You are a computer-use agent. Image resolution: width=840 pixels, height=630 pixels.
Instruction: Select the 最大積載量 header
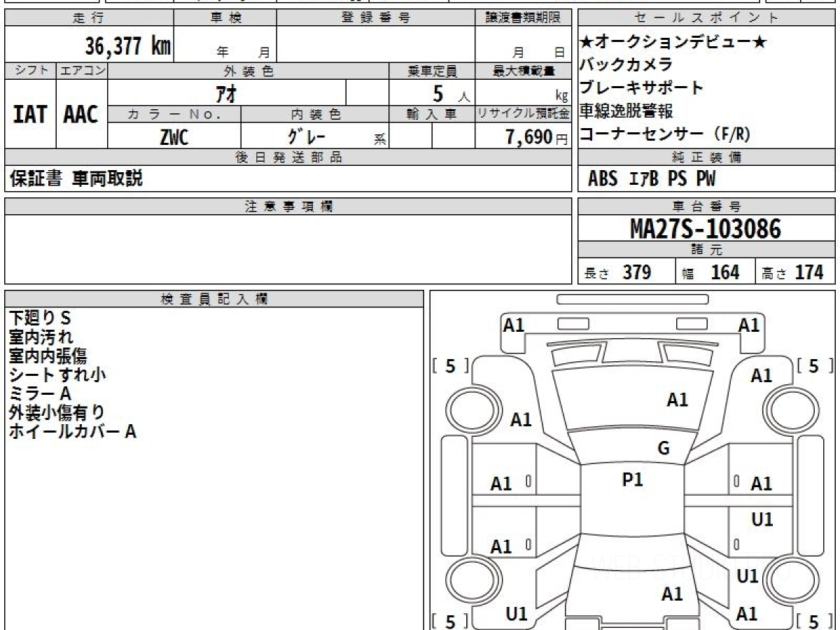(x=523, y=71)
